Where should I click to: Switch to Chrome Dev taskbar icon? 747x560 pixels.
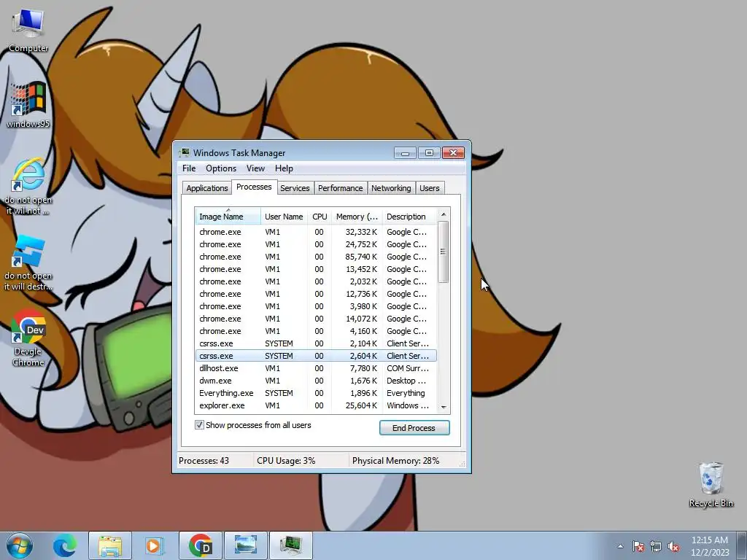coord(201,545)
